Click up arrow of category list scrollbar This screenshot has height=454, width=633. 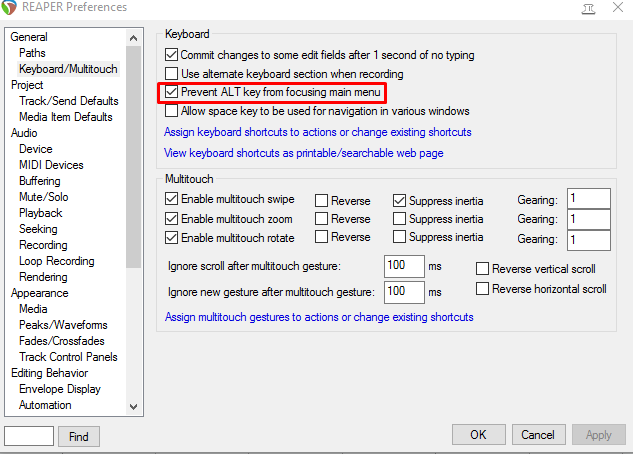tap(134, 38)
